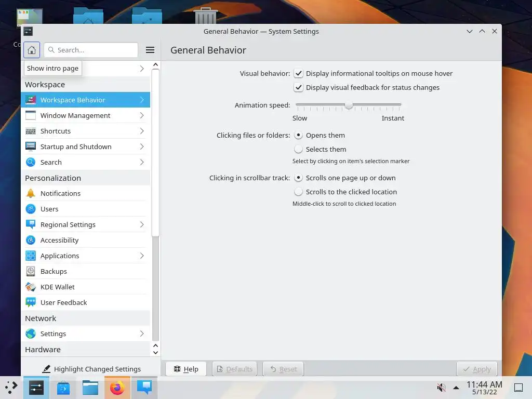532x399 pixels.
Task: Click the muted volume tray icon
Action: pos(441,387)
